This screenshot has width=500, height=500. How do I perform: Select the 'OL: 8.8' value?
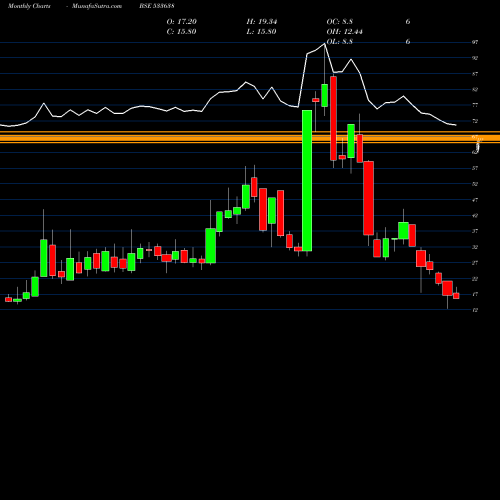click(x=340, y=42)
